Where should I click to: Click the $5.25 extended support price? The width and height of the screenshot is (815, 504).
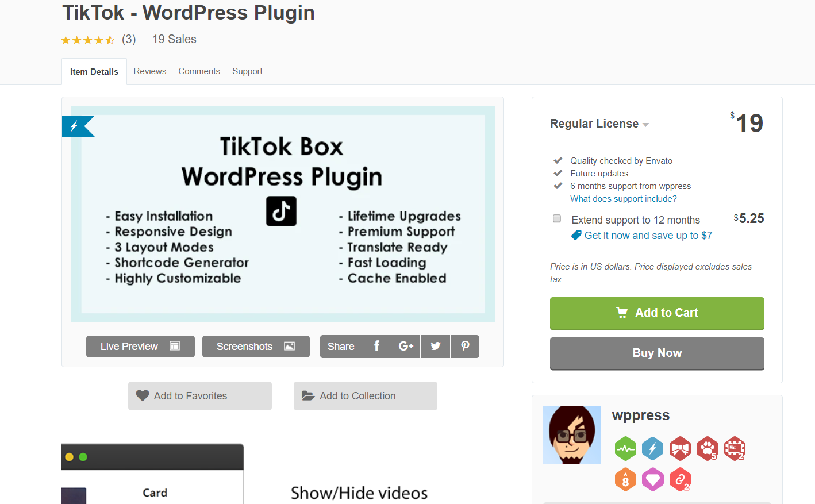[749, 218]
